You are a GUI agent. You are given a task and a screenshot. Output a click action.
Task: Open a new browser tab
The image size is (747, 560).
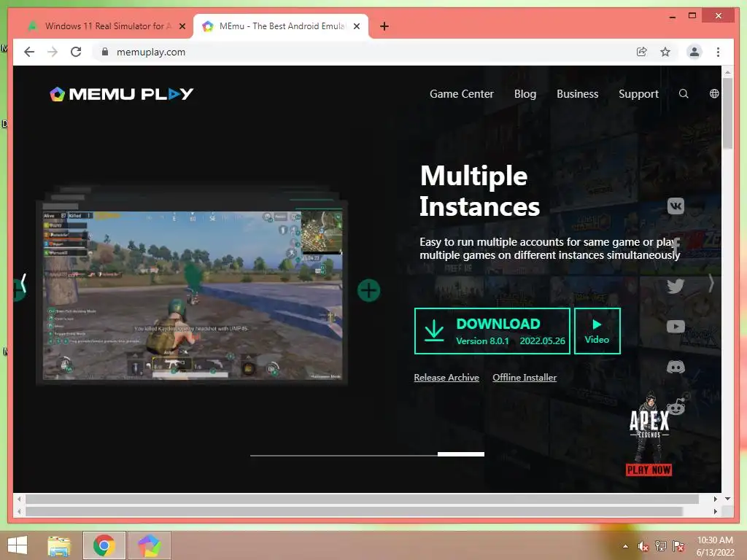384,26
